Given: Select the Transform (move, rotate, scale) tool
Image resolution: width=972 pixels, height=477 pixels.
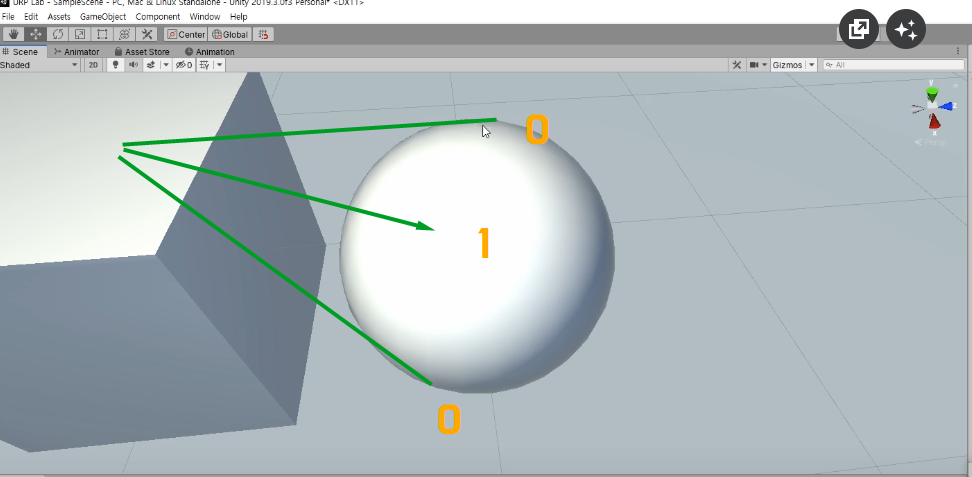Looking at the screenshot, I should pyautogui.click(x=125, y=34).
